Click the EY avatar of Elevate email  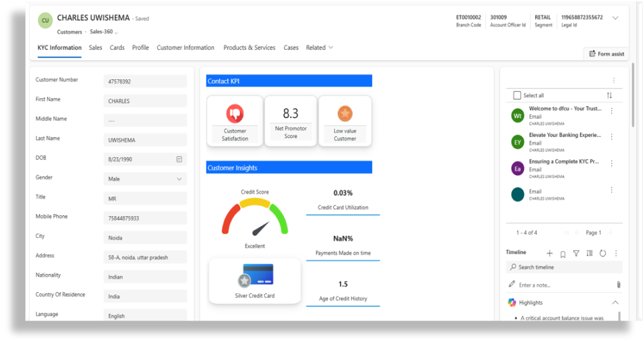point(517,142)
